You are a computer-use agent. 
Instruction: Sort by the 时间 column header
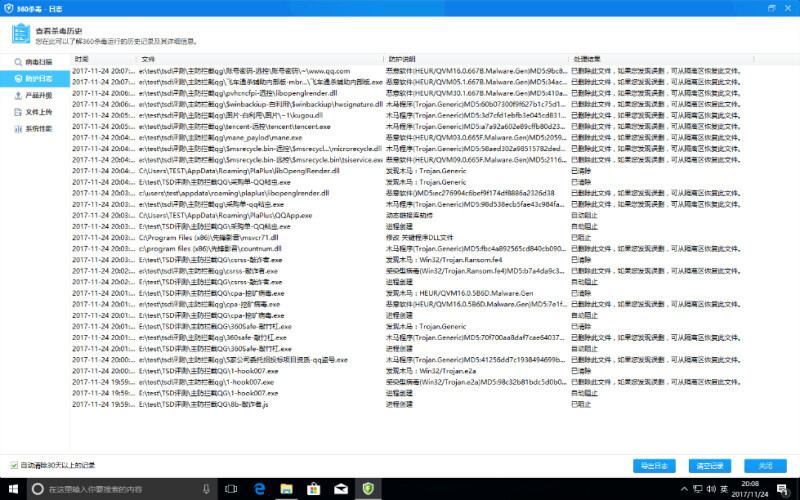coord(82,59)
